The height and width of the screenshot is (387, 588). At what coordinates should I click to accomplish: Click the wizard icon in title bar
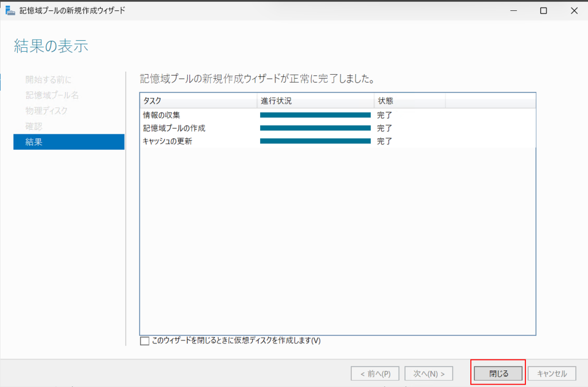pos(10,10)
